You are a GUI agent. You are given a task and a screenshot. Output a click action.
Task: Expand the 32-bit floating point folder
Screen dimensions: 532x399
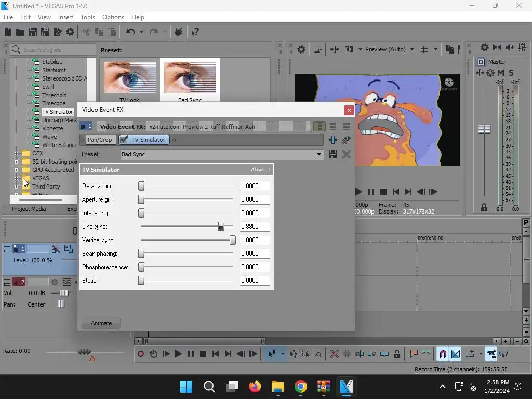point(16,162)
